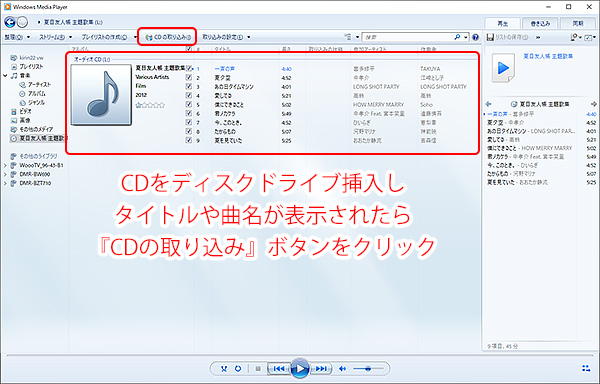Click the globe icon on the CD の取り込み button
Screen dimensions: 600x384
click(x=149, y=37)
